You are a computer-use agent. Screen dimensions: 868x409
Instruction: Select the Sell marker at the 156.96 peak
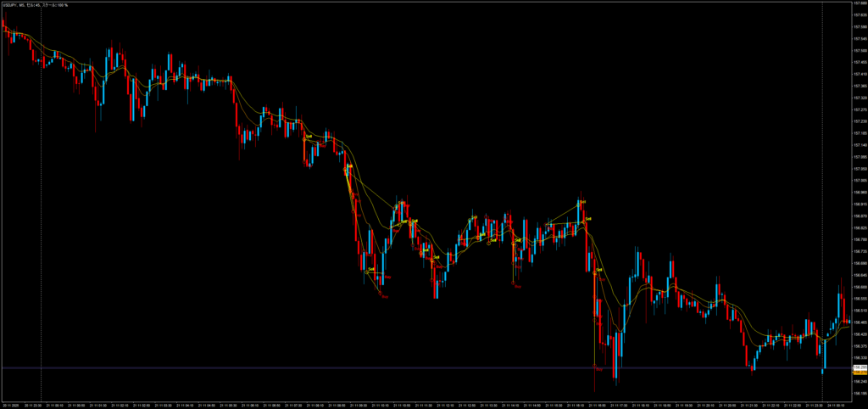coord(582,202)
